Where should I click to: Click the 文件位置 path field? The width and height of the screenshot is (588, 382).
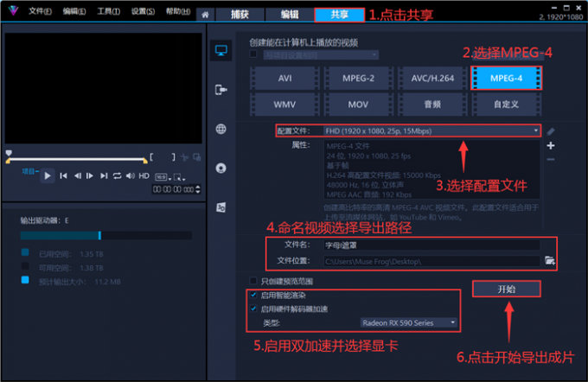tap(431, 261)
